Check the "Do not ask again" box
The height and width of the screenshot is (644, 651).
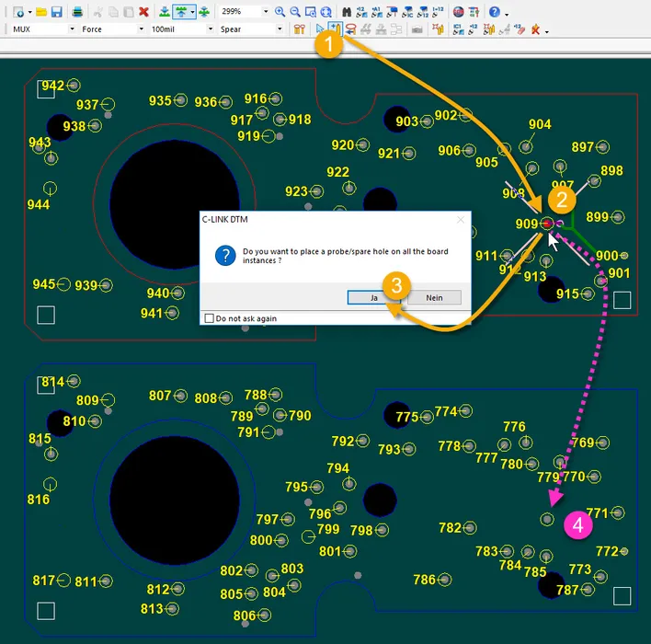tap(209, 318)
